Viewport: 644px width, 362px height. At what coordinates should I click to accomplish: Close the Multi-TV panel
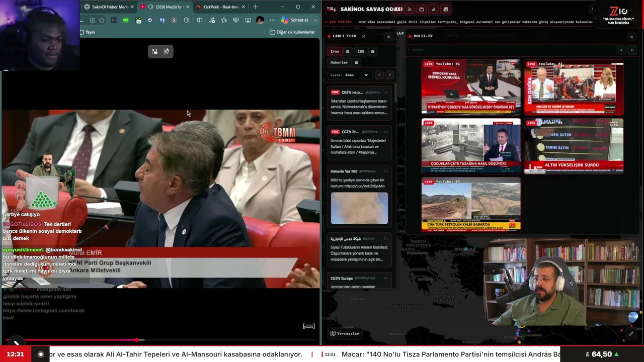[x=631, y=37]
